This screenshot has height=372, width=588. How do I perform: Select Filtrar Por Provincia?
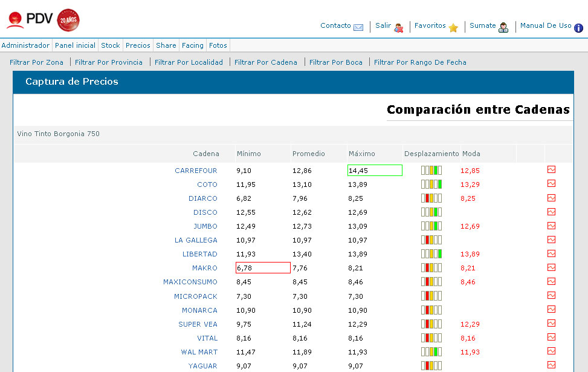click(x=108, y=62)
